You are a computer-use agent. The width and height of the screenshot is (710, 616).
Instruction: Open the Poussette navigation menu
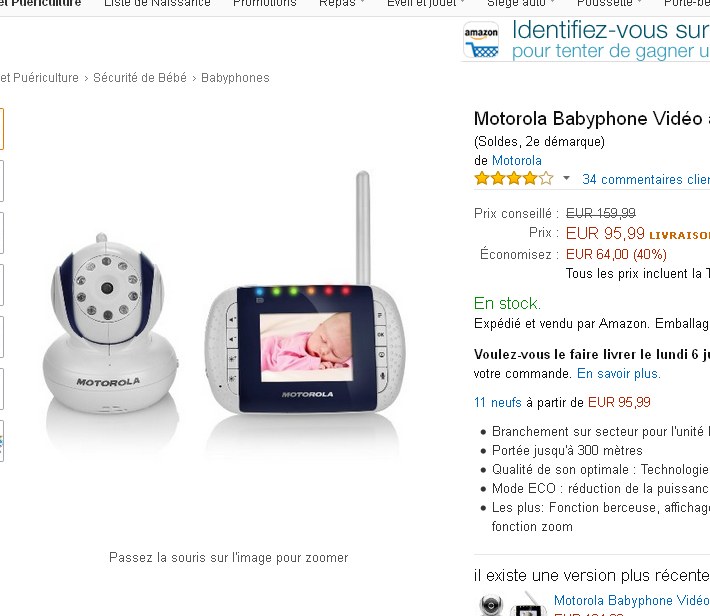(609, 4)
